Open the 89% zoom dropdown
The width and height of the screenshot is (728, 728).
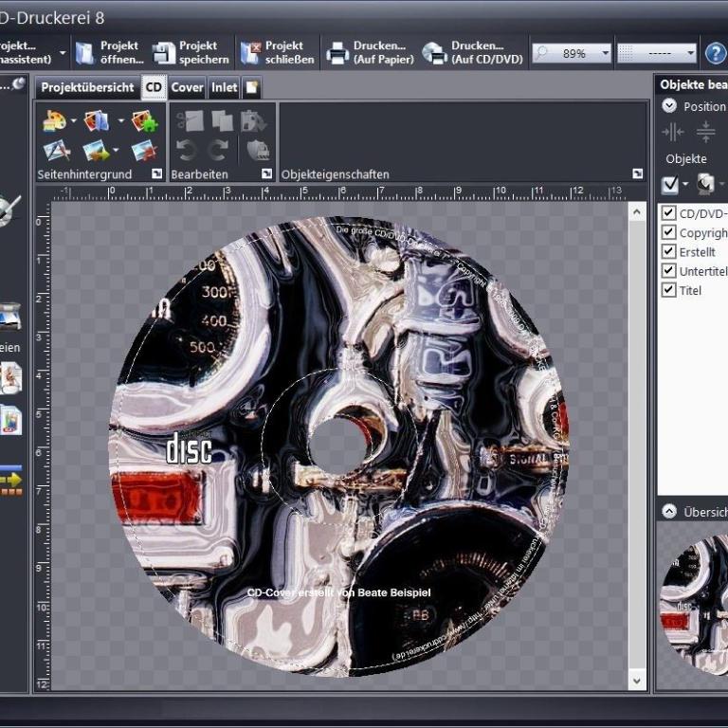point(605,53)
